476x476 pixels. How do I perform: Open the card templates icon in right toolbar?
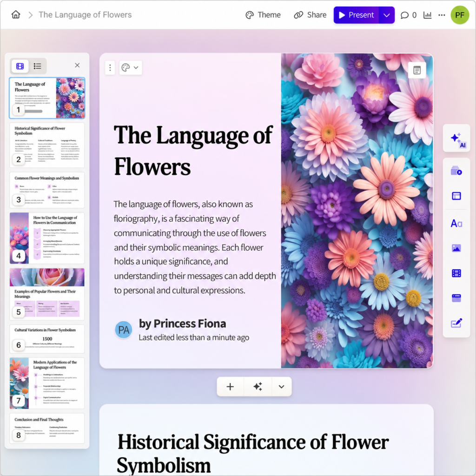point(456,171)
